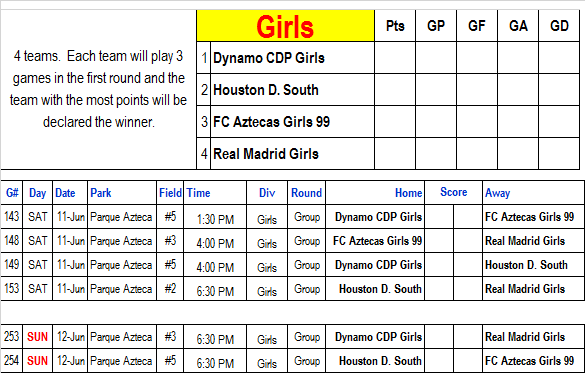Select Field #2 cell for game 153

click(x=170, y=289)
